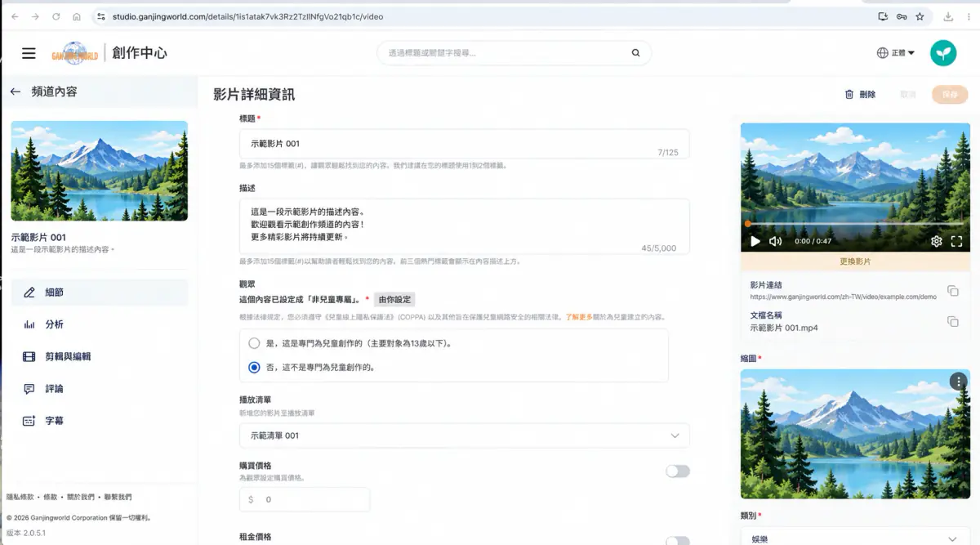The width and height of the screenshot is (980, 545).
Task: Open the 正體 language dropdown
Action: coord(903,53)
